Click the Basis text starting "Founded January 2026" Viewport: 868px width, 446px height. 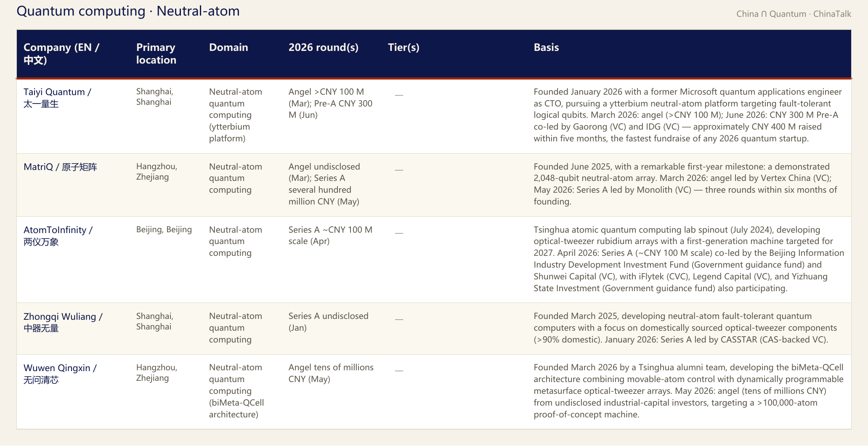tap(688, 115)
